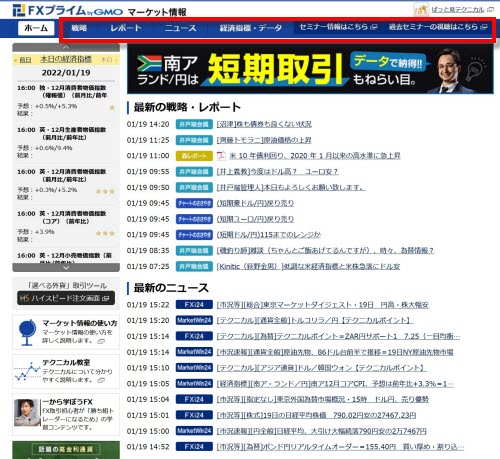Open the 経済指標・データ menu item
Image resolution: width=500 pixels, height=459 pixels.
pos(251,28)
